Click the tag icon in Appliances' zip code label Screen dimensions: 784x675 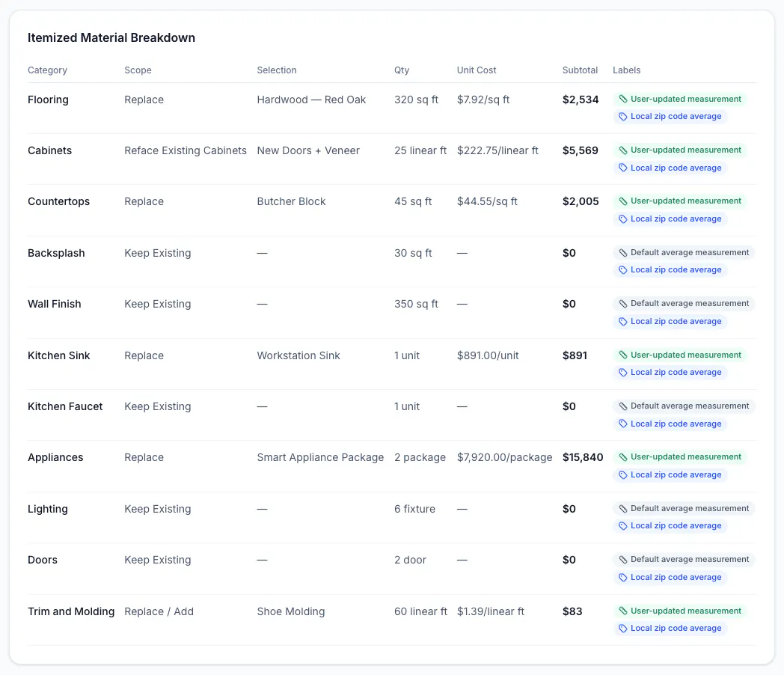[x=622, y=475]
